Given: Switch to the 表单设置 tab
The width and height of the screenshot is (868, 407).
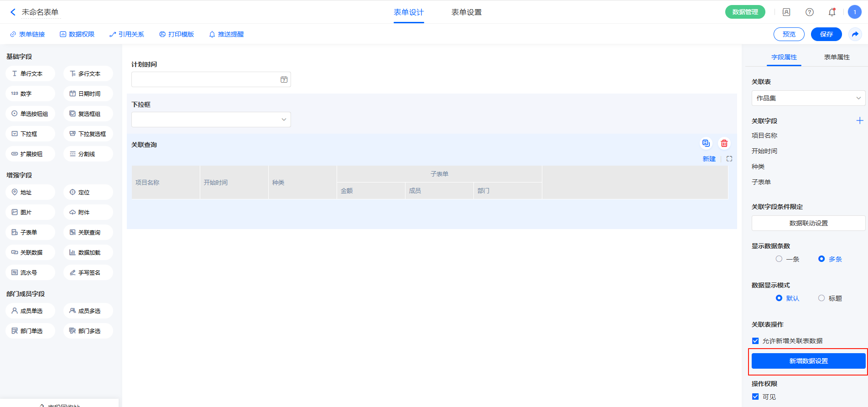Looking at the screenshot, I should tap(466, 12).
